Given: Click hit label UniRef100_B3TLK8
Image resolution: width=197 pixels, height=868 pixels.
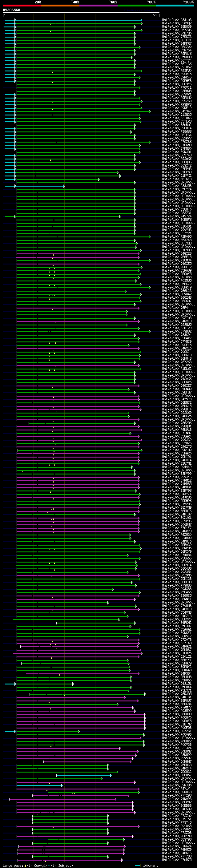Looking at the screenshot, I should point(177,121).
